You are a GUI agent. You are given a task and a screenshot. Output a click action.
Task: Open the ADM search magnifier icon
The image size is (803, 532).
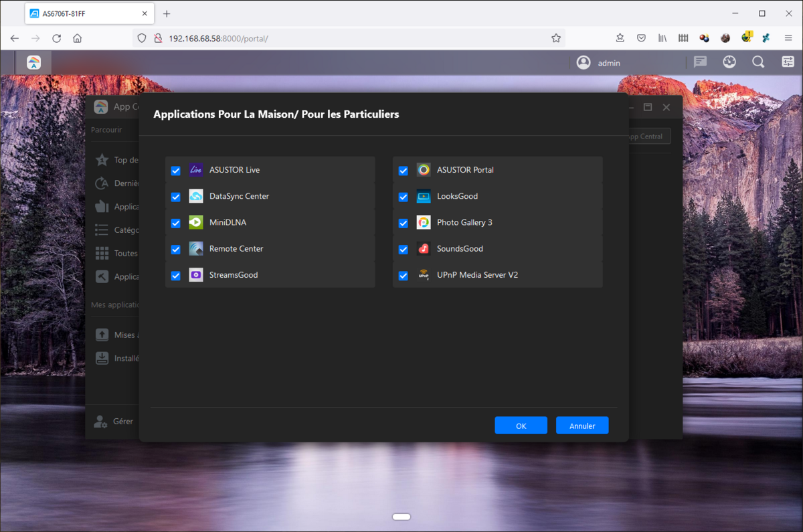tap(758, 62)
